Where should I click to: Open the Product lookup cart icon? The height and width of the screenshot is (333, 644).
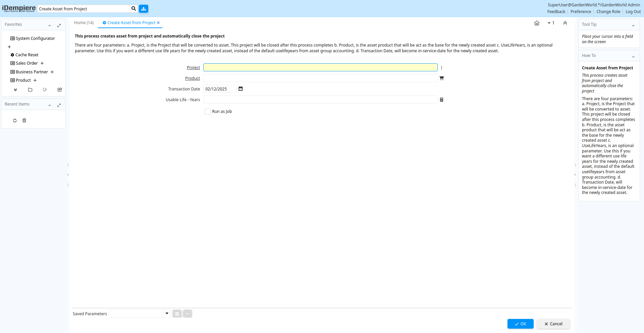[x=441, y=78]
